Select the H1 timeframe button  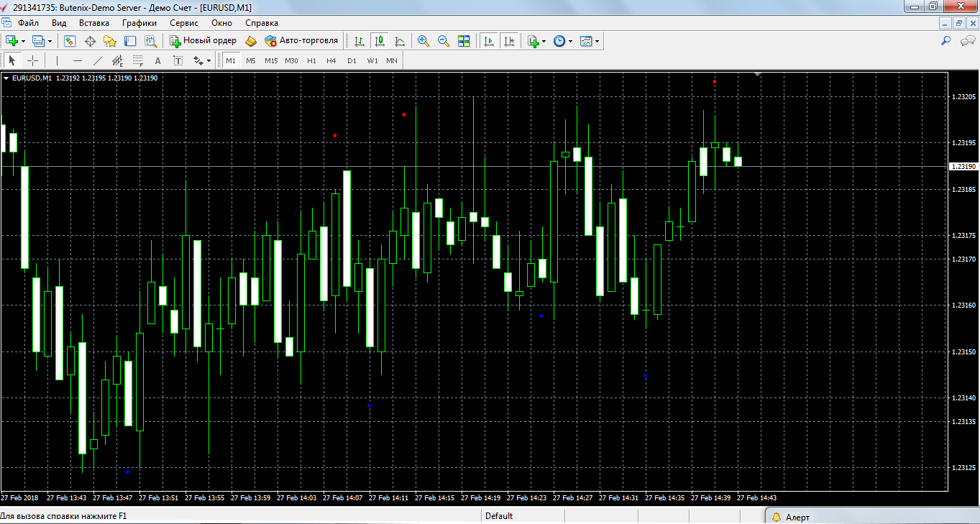click(x=311, y=61)
